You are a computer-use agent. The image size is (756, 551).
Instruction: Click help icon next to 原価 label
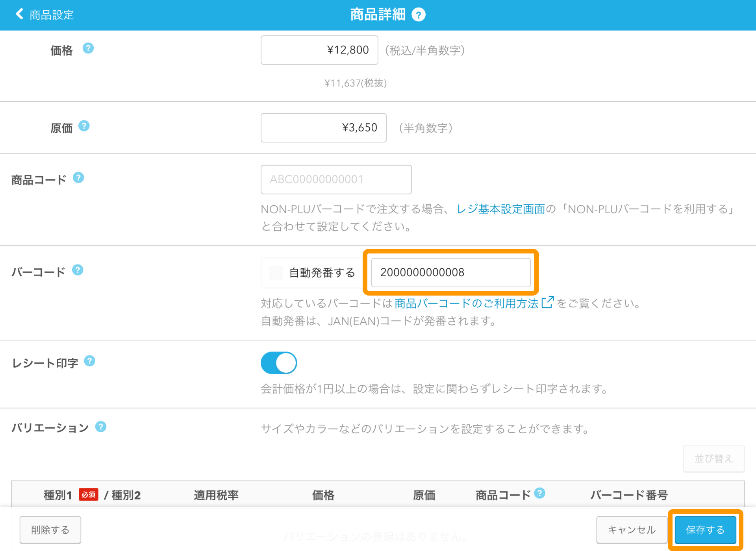pyautogui.click(x=84, y=126)
